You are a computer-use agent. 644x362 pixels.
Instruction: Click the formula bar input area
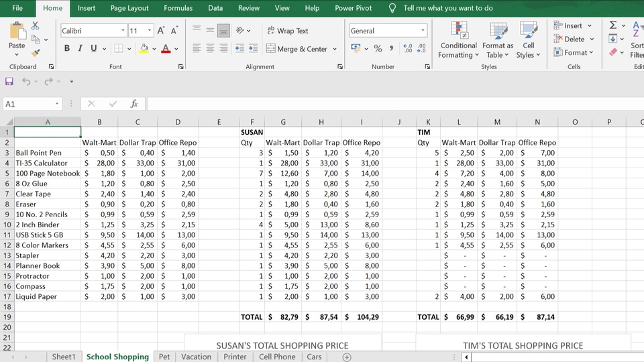pos(395,104)
